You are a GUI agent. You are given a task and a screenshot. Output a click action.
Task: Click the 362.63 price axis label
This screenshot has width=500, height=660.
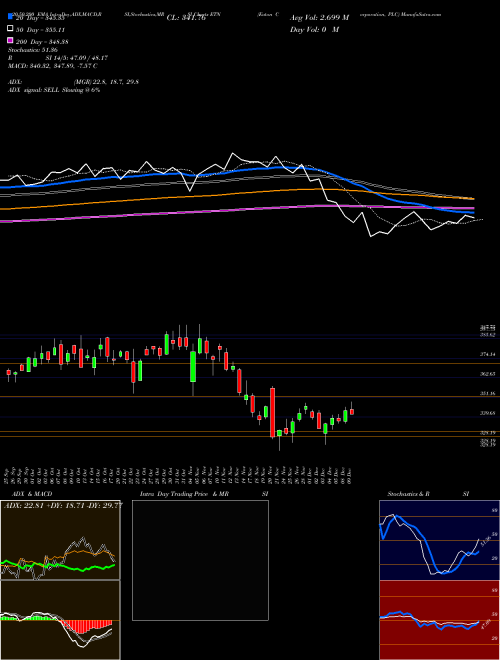pyautogui.click(x=488, y=374)
